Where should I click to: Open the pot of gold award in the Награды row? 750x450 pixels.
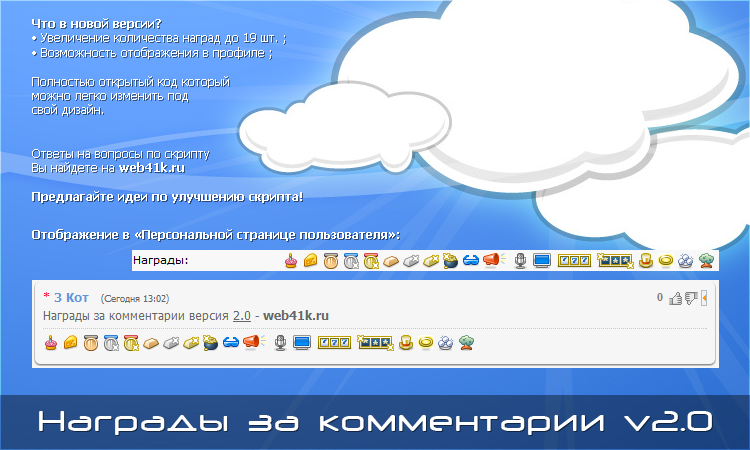pyautogui.click(x=450, y=261)
